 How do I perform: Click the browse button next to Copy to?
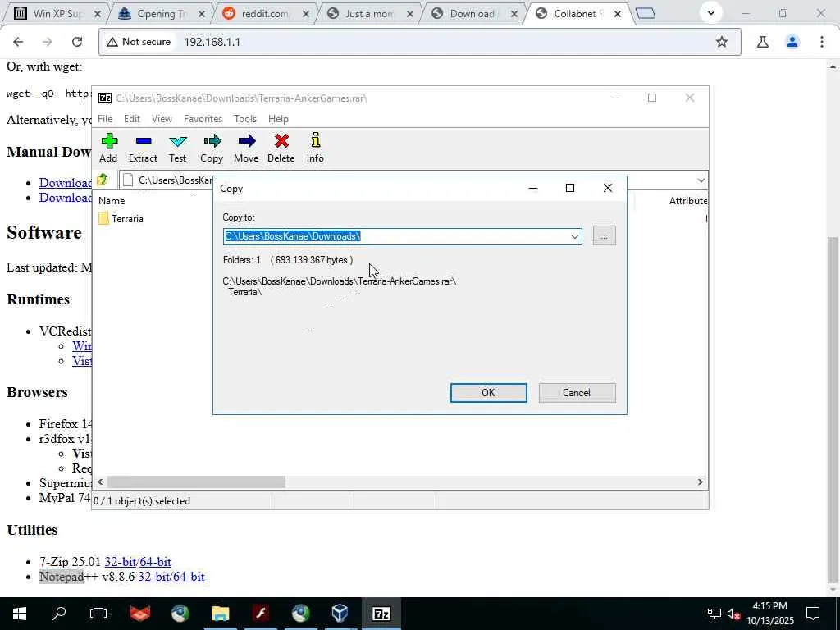[x=605, y=236]
